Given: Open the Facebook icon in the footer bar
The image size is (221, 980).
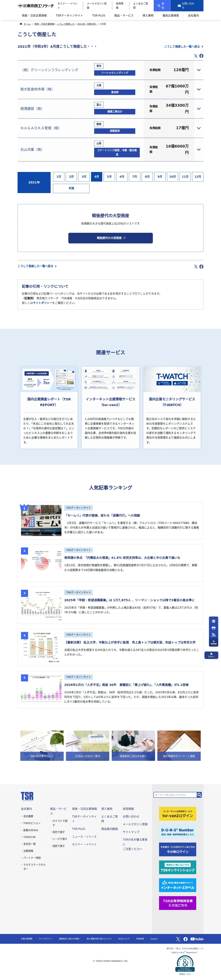Looking at the screenshot, I should [x=186, y=939].
